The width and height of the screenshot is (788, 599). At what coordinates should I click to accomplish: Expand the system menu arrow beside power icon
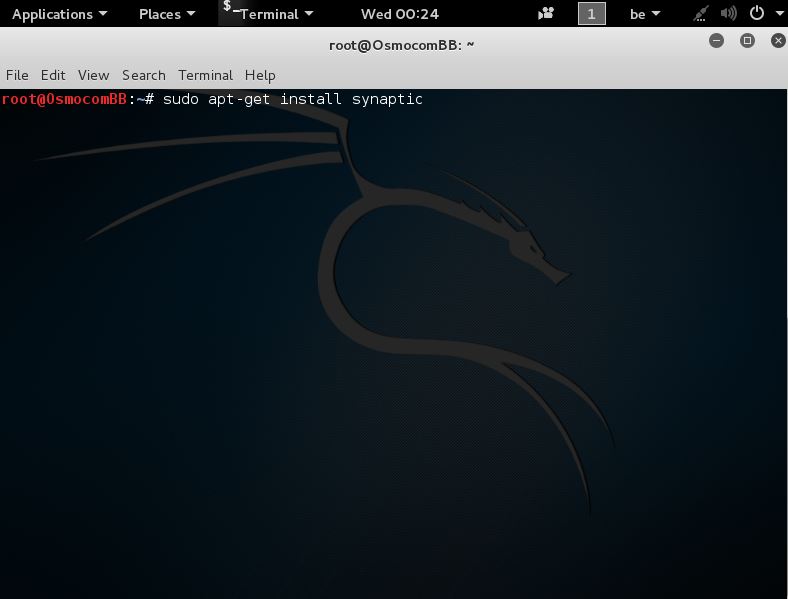coord(780,14)
